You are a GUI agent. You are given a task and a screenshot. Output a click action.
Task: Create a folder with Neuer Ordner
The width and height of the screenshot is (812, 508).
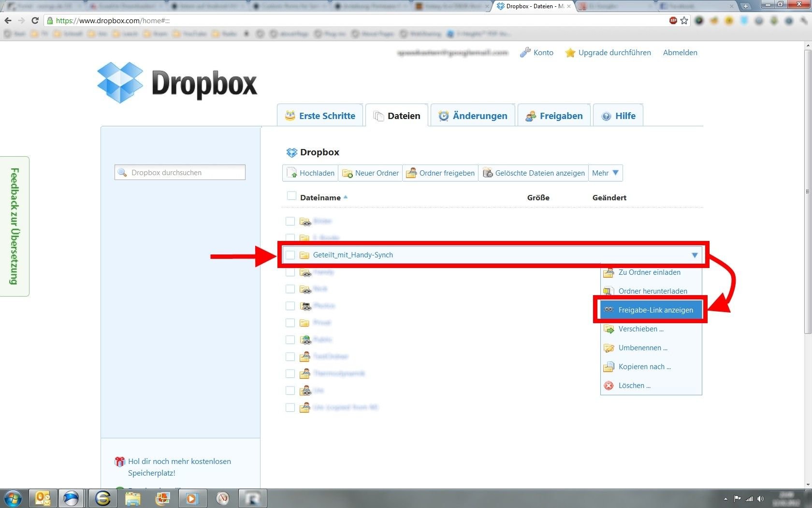click(370, 173)
